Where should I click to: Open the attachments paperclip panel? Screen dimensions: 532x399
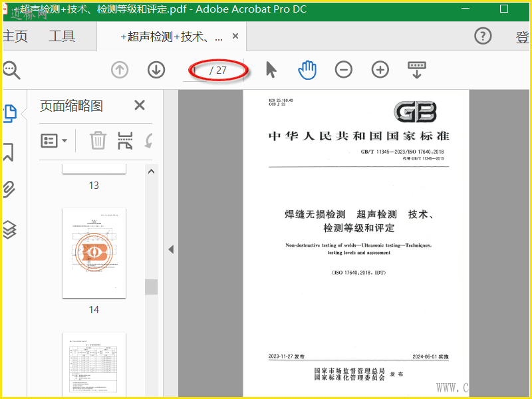[x=9, y=190]
